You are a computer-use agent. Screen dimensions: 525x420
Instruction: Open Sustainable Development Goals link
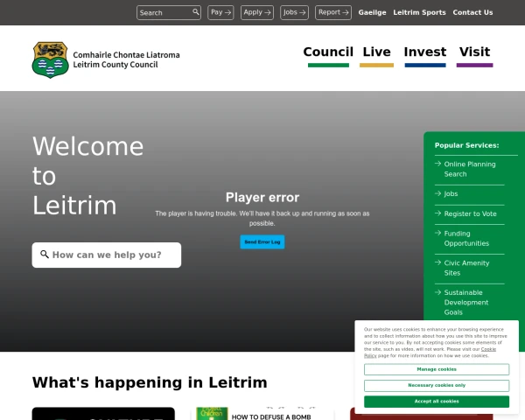click(x=466, y=302)
